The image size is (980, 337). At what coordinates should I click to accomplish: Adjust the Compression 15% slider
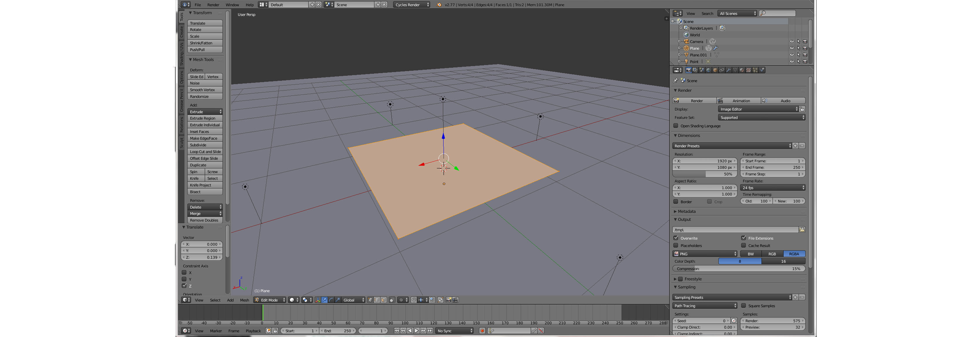(739, 269)
